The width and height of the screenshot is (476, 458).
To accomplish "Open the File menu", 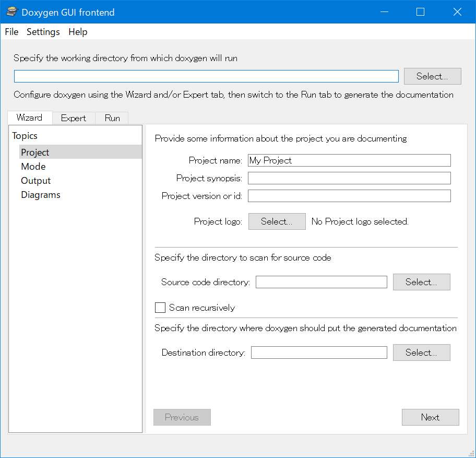I will pyautogui.click(x=11, y=31).
